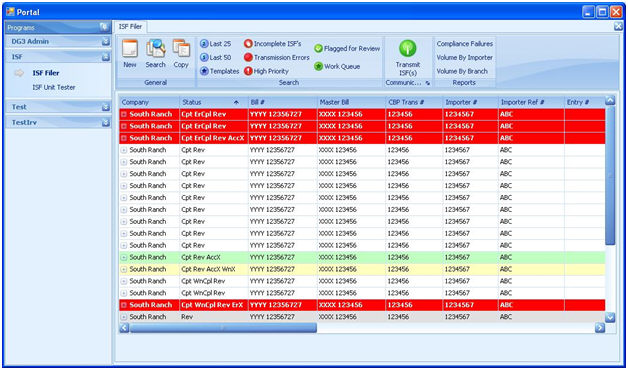This screenshot has height=370, width=628.
Task: Expand the Cpt WnCpl Rev ErX row
Action: pos(124,305)
